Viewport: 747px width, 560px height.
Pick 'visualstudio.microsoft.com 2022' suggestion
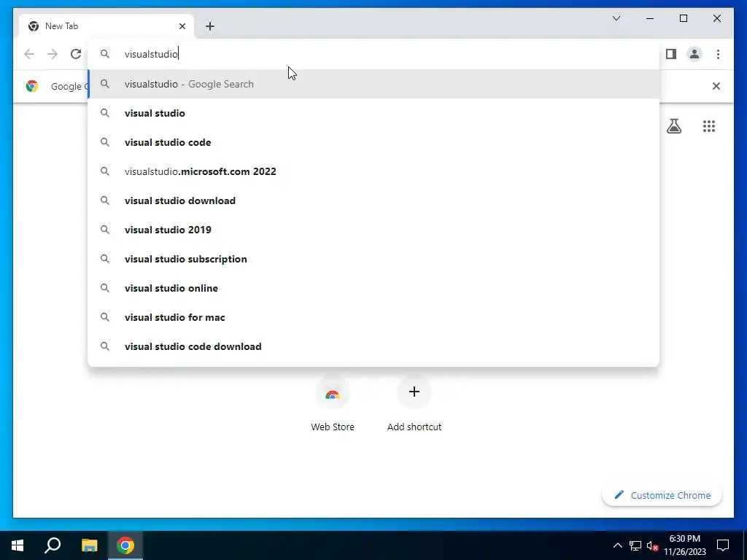[374, 171]
